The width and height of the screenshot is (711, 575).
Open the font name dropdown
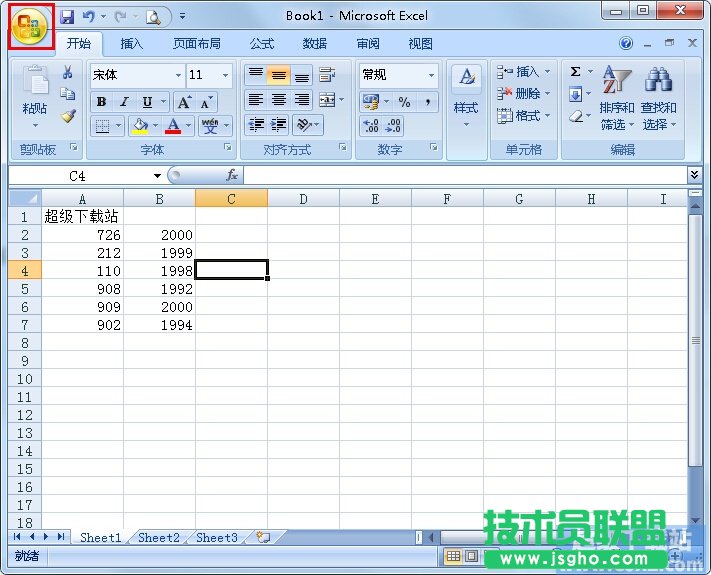[x=179, y=75]
